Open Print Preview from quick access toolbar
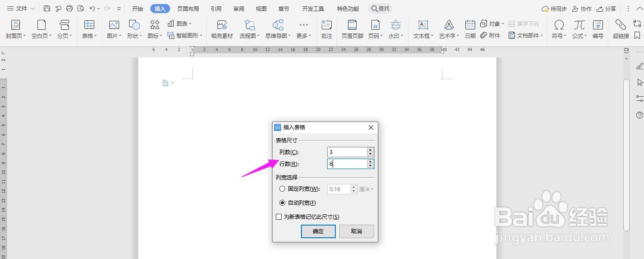 81,9
